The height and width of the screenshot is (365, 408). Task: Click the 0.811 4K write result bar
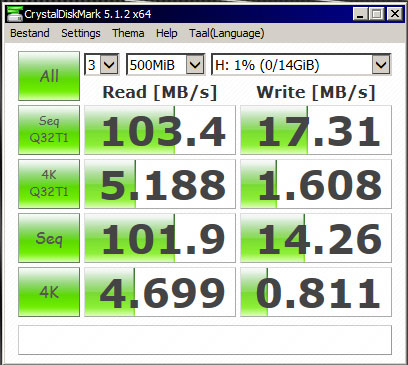pyautogui.click(x=316, y=292)
